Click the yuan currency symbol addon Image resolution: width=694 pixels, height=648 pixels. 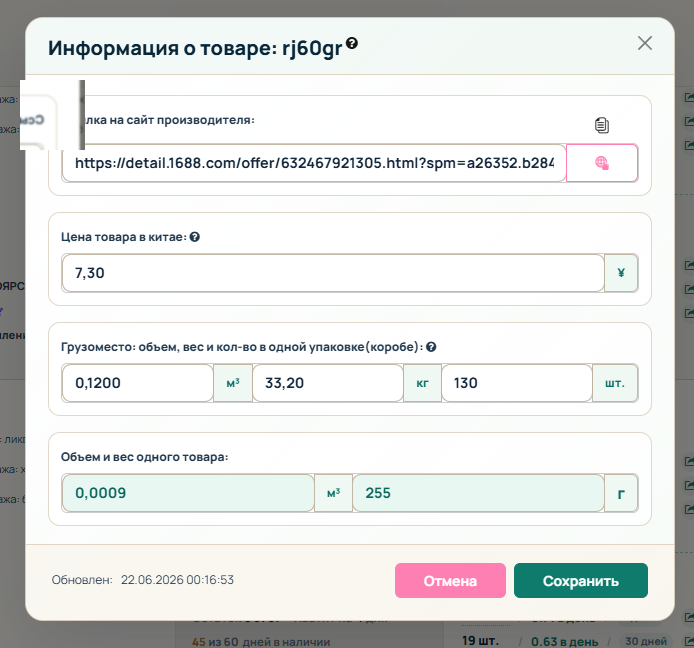click(621, 273)
